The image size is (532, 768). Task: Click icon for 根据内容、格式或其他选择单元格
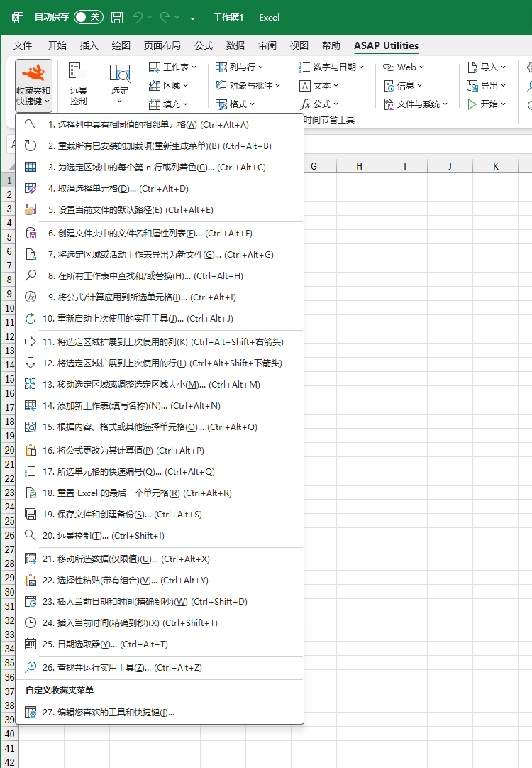click(31, 427)
